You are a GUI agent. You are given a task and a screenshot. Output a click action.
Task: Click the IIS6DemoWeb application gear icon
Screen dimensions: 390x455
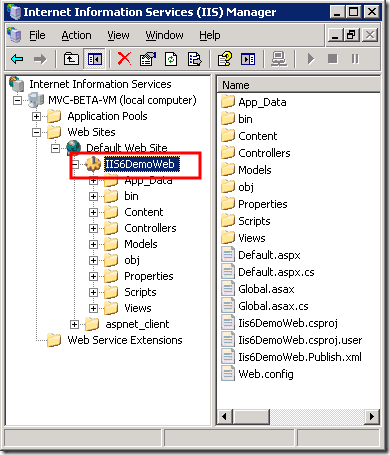tap(92, 164)
